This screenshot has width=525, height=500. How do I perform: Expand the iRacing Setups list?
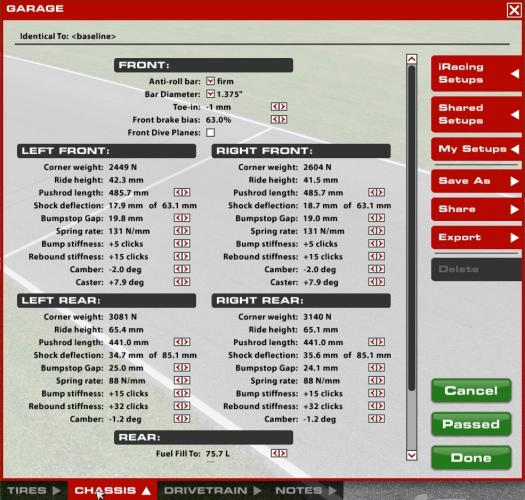[x=476, y=73]
